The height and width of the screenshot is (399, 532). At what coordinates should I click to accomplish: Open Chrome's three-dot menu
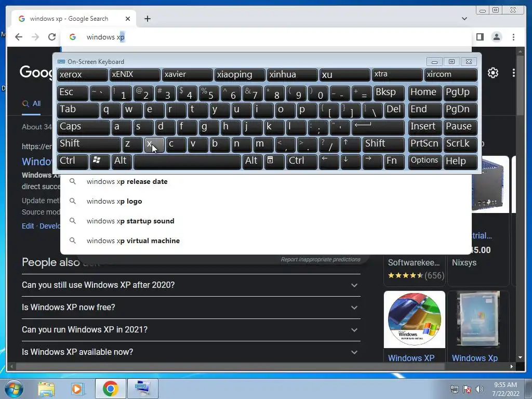click(513, 37)
